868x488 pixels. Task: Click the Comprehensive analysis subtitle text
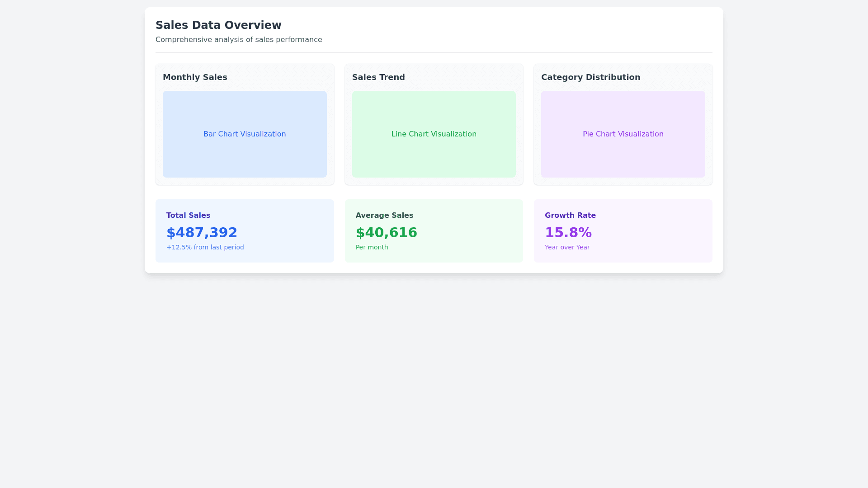[239, 40]
